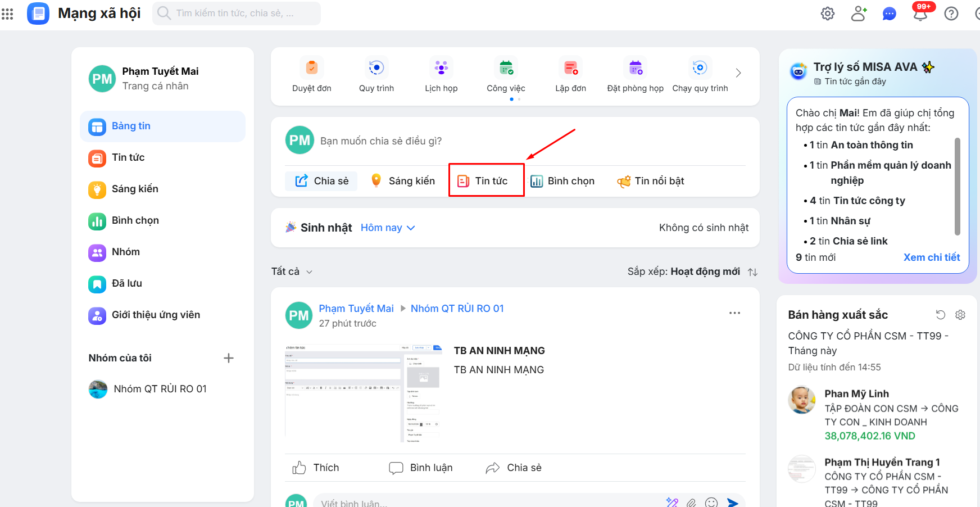Screen dimensions: 980x507
Task: Expand the Hôm nay birthday dropdown
Action: (388, 228)
